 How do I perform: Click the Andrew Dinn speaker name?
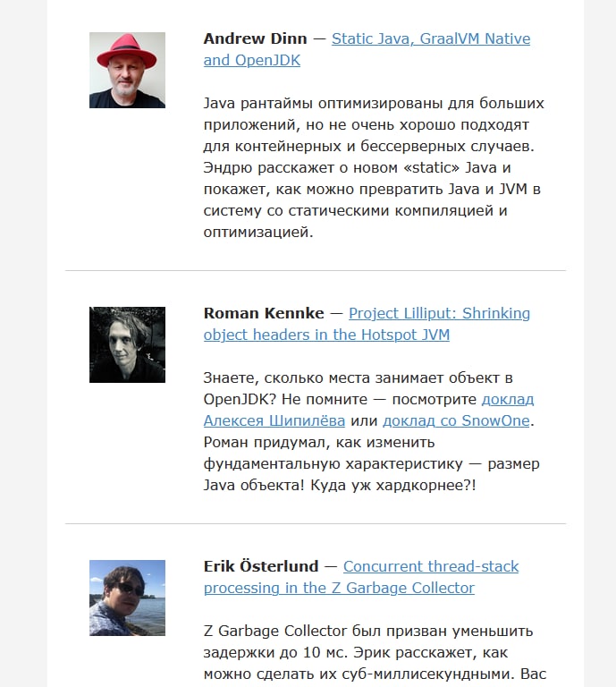click(x=255, y=38)
